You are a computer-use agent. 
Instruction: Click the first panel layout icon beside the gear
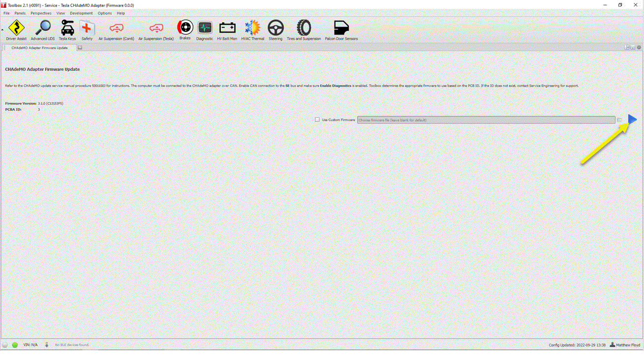pyautogui.click(x=627, y=48)
